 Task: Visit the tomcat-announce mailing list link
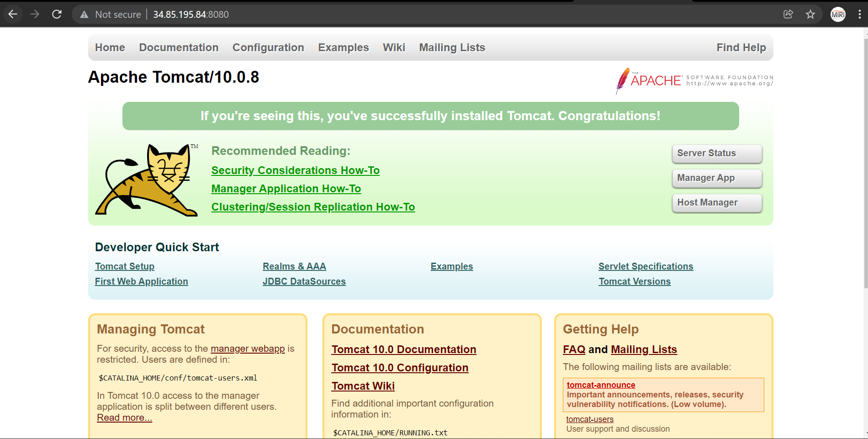600,385
